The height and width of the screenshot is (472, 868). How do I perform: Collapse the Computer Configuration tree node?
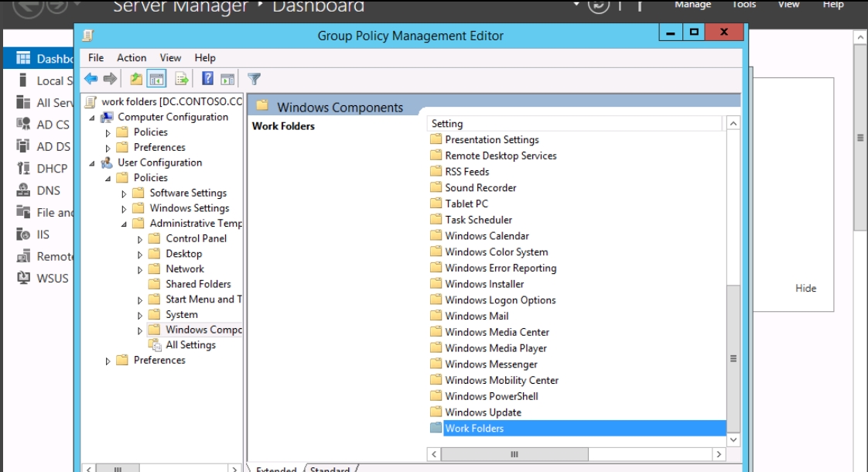(93, 118)
